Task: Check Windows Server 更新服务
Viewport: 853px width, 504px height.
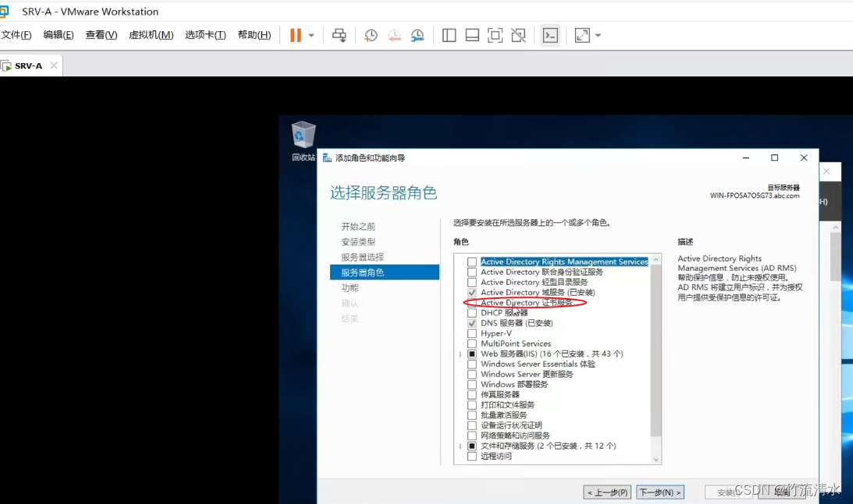Action: [471, 374]
